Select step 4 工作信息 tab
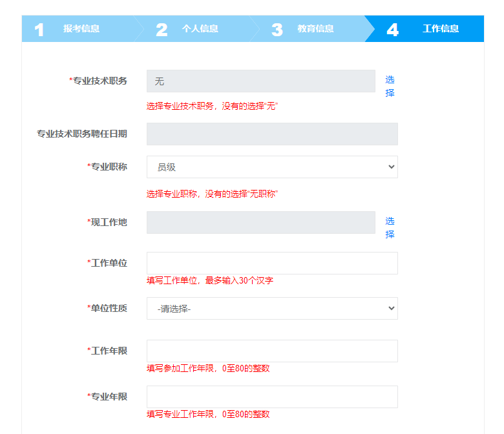 [425, 28]
